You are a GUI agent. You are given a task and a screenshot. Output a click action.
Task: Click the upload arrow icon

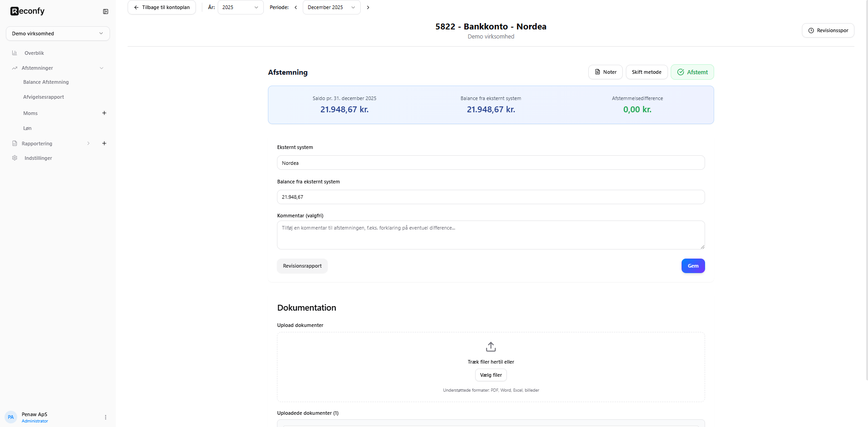pos(491,347)
